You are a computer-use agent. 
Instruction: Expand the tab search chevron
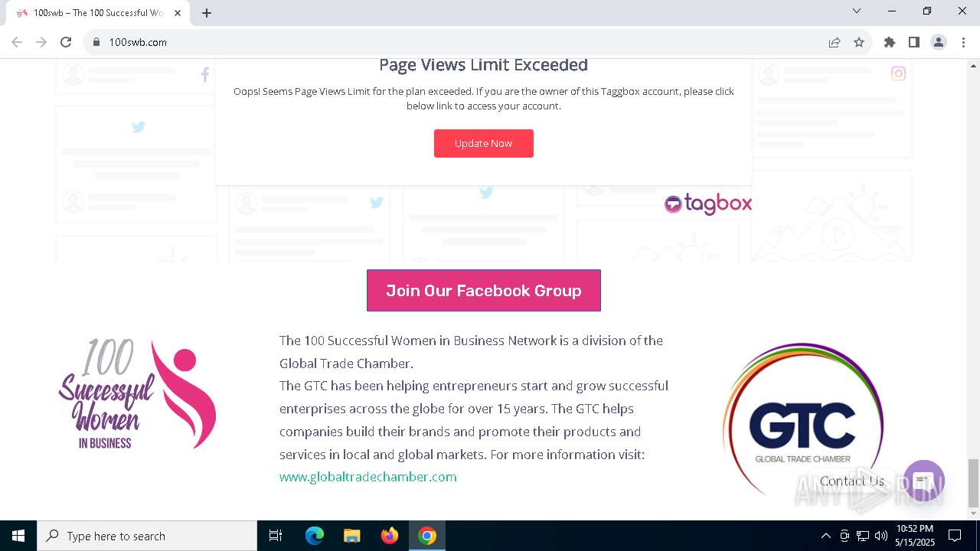(857, 11)
